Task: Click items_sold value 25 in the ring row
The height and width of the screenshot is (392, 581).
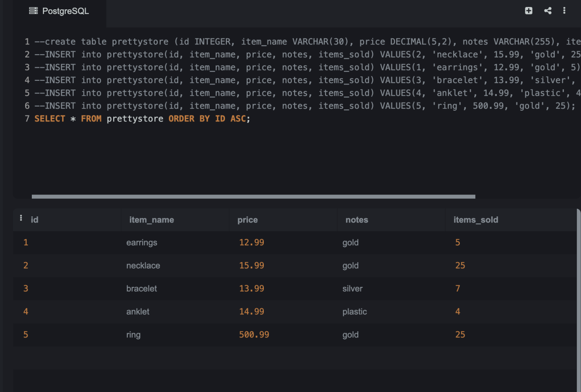Action: coord(460,335)
